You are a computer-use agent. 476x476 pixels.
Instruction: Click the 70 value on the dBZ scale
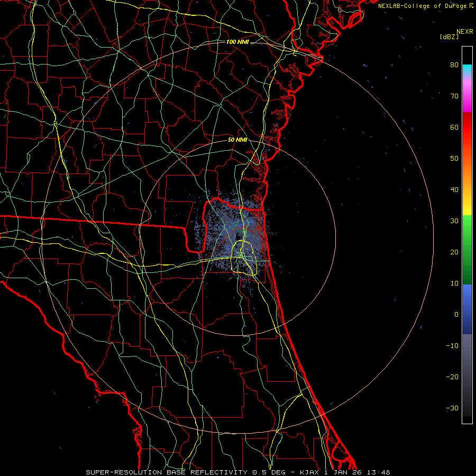(454, 96)
